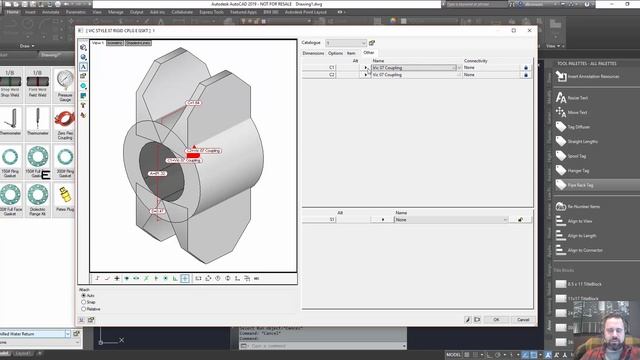Select the Tag Diffuser palette tool
Image resolution: width=640 pixels, height=360 pixels.
pyautogui.click(x=573, y=127)
